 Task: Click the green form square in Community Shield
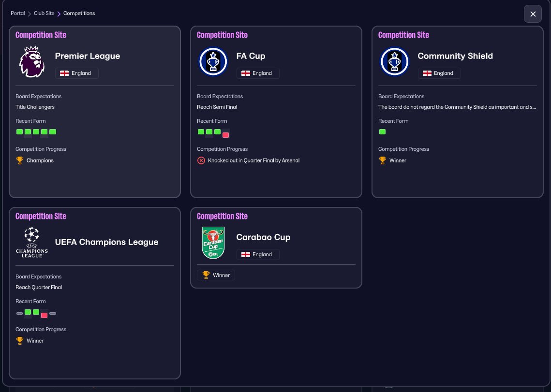[x=382, y=132]
